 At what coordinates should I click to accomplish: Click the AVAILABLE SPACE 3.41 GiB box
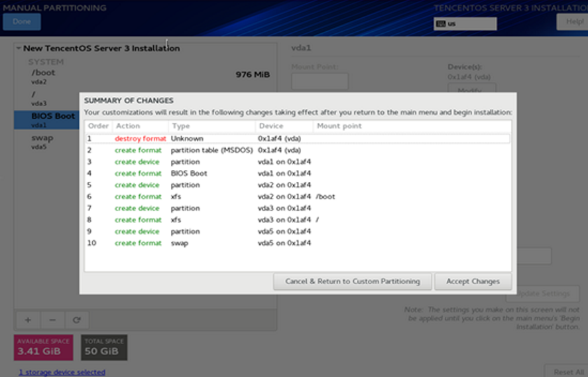(x=44, y=348)
